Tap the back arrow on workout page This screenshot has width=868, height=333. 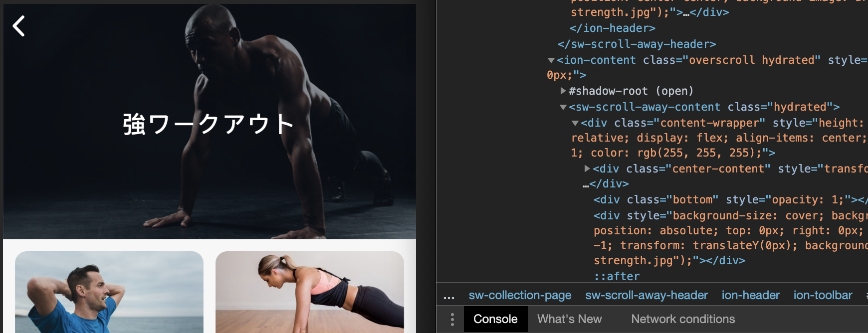coord(19,26)
